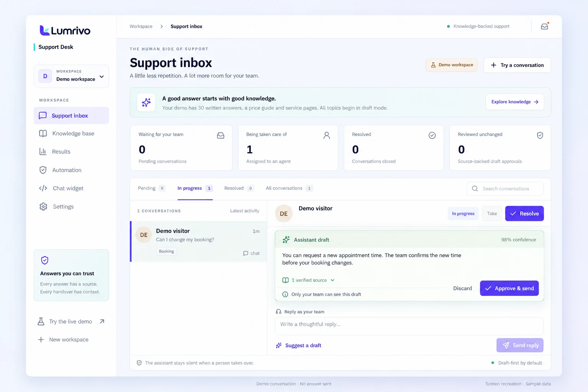The image size is (588, 392).
Task: Click the Results bar chart icon
Action: coord(43,152)
